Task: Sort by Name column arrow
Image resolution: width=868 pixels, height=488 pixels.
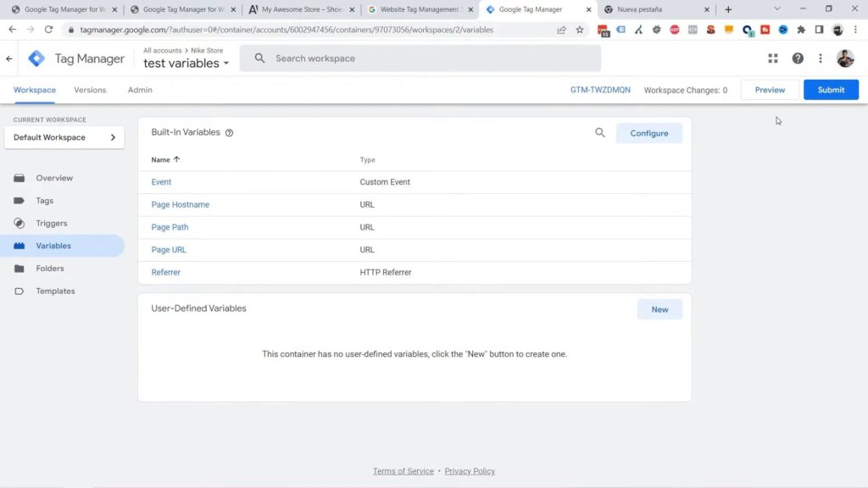Action: (176, 159)
